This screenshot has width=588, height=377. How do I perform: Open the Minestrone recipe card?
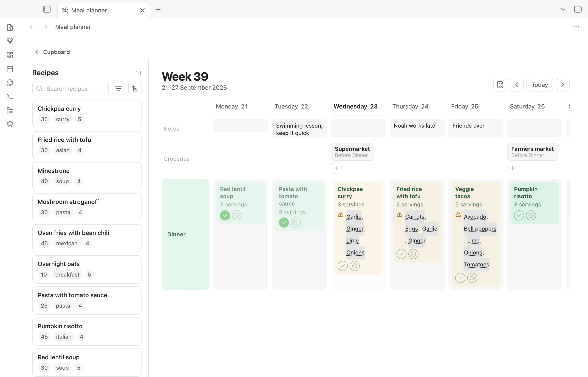click(x=87, y=176)
